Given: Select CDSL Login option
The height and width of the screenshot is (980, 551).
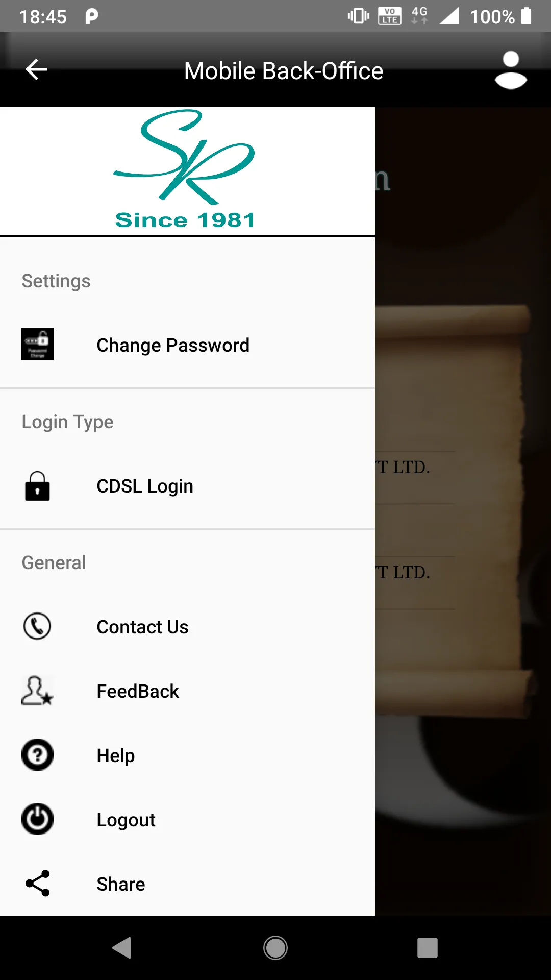Looking at the screenshot, I should [145, 486].
